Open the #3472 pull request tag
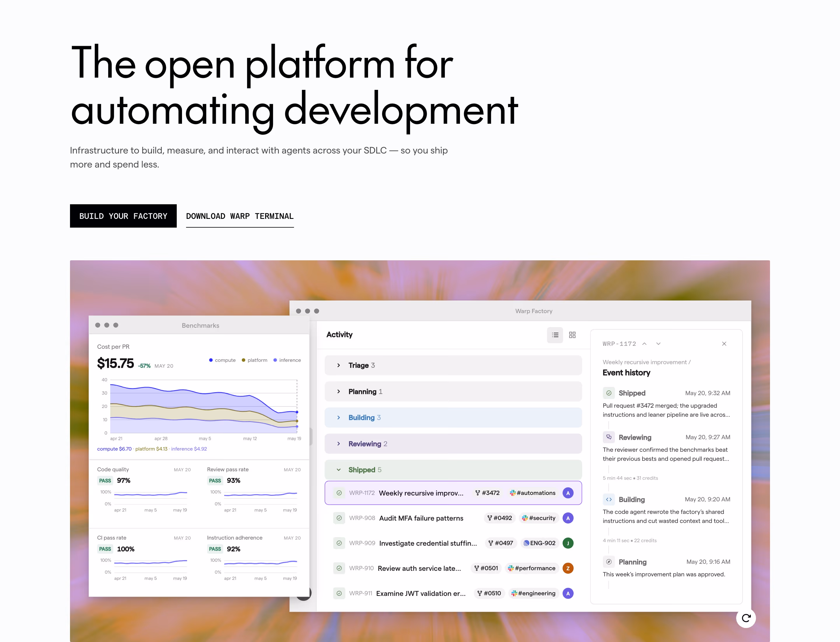 [x=487, y=493]
